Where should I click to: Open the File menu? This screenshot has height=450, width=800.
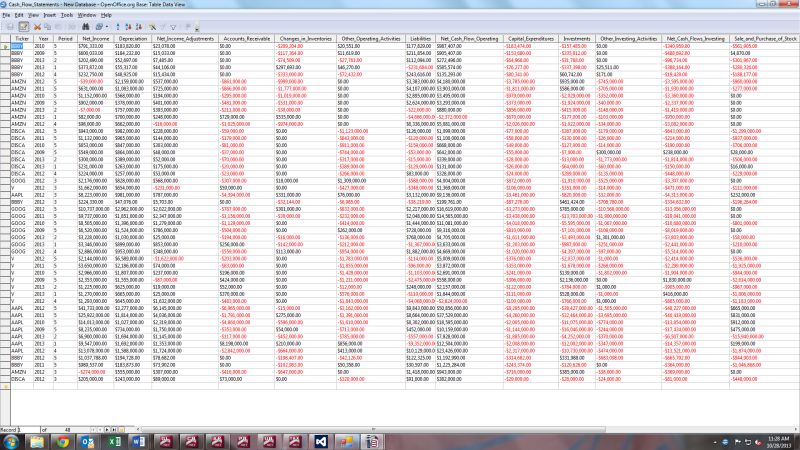point(6,15)
